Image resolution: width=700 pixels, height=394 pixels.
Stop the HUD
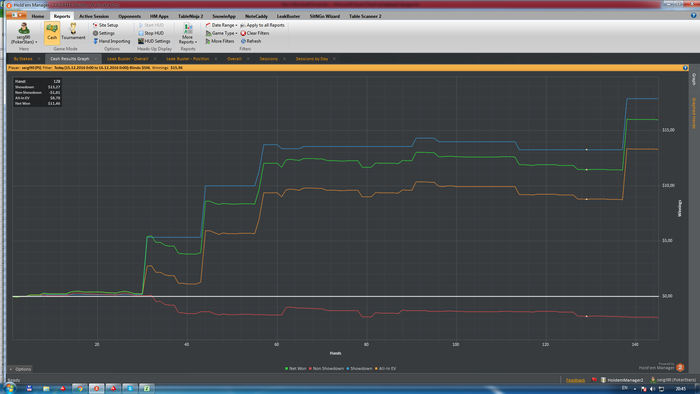pos(151,33)
